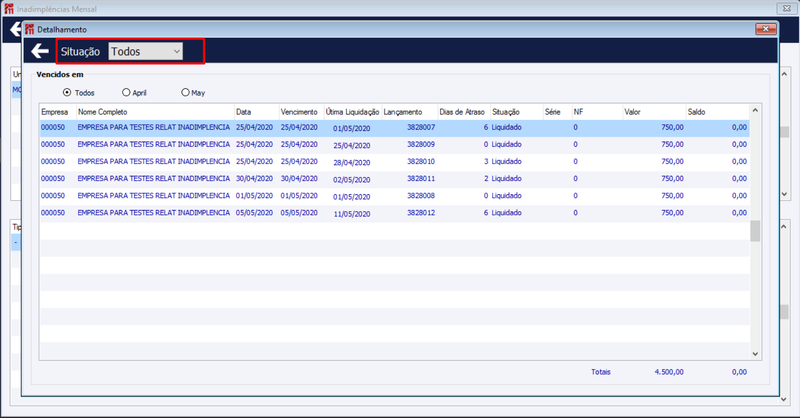
Task: Open the Situação dropdown showing Todos
Action: pyautogui.click(x=145, y=51)
